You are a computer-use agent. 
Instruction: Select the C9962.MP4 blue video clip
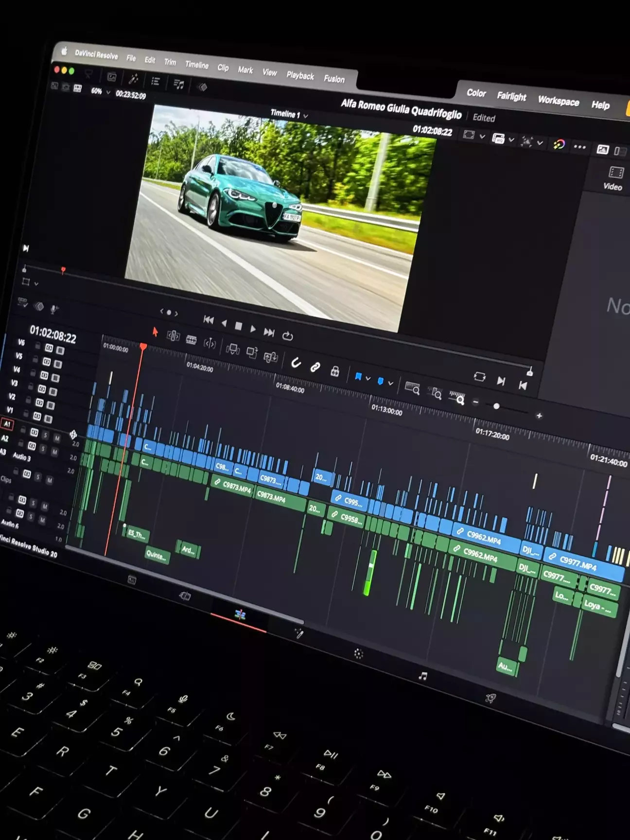click(x=483, y=537)
